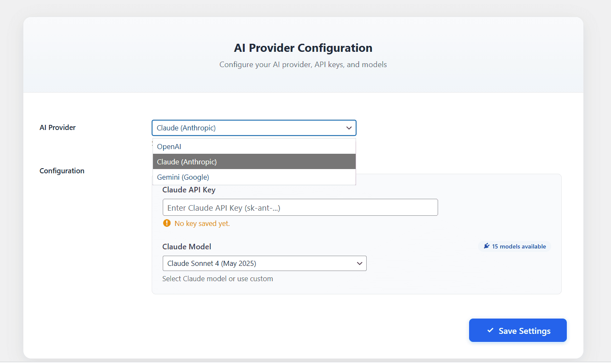Click the 15 models available badge
Screen dimensions: 611x364
[515, 246]
